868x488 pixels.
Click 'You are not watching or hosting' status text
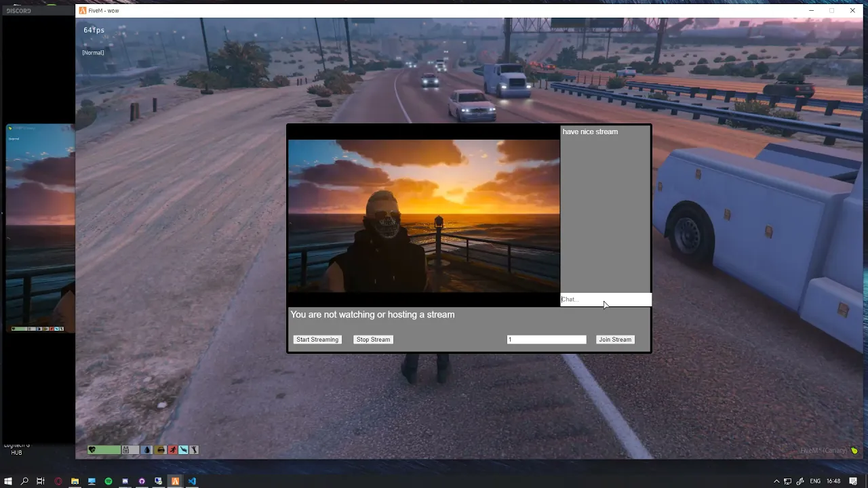click(372, 314)
